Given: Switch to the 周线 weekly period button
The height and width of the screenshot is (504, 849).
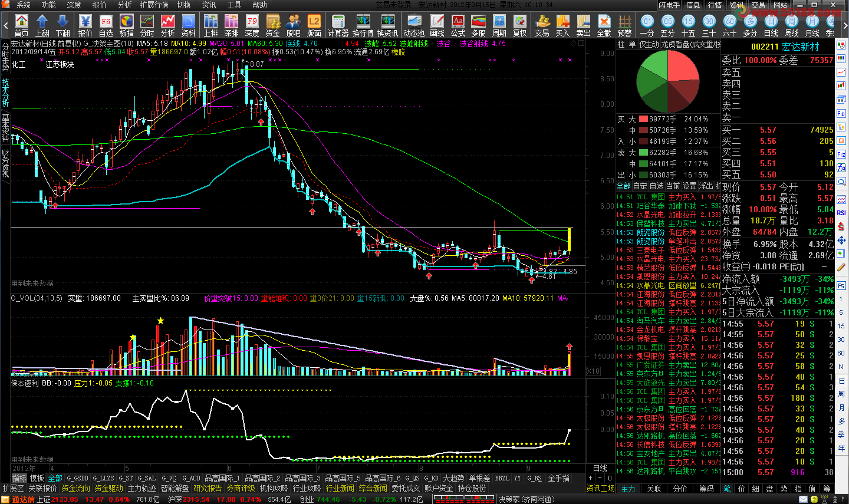Looking at the screenshot, I should [792, 26].
